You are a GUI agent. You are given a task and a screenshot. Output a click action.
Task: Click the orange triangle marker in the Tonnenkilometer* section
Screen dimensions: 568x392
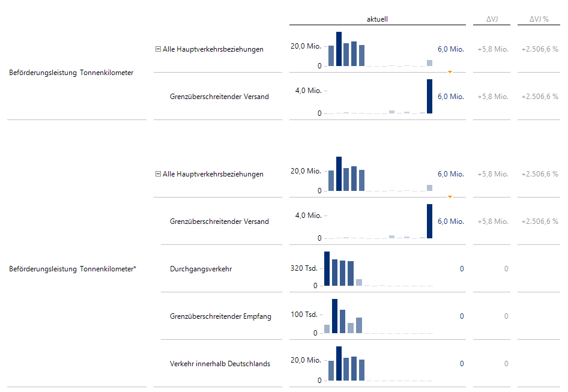450,196
